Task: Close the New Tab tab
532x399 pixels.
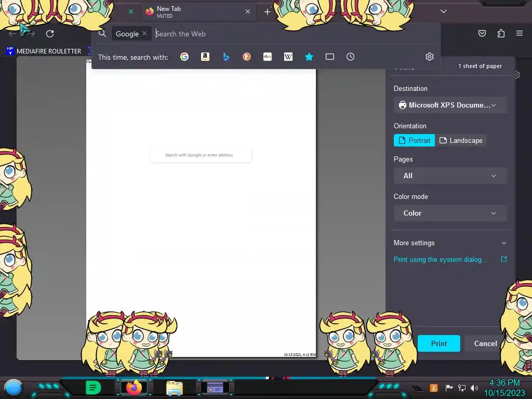Action: (x=248, y=11)
